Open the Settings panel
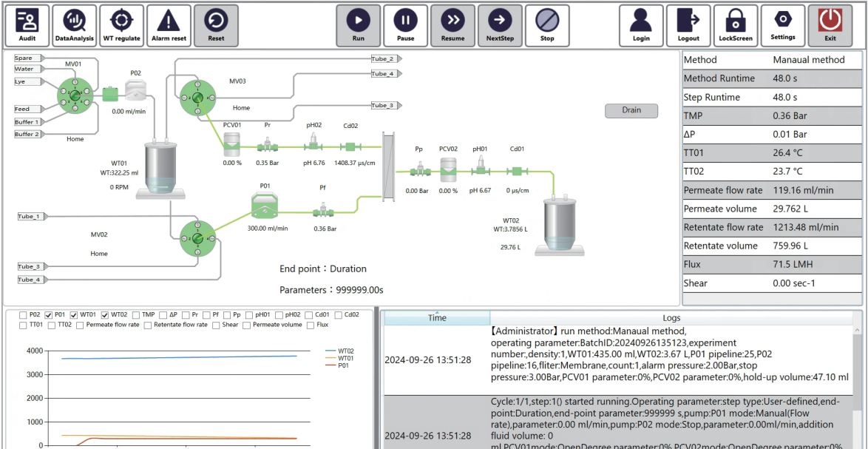 point(783,25)
